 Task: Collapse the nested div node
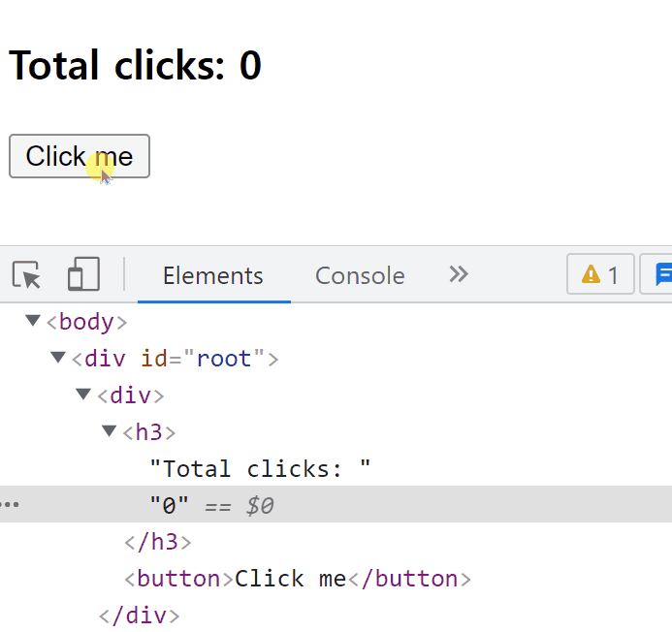coord(83,394)
